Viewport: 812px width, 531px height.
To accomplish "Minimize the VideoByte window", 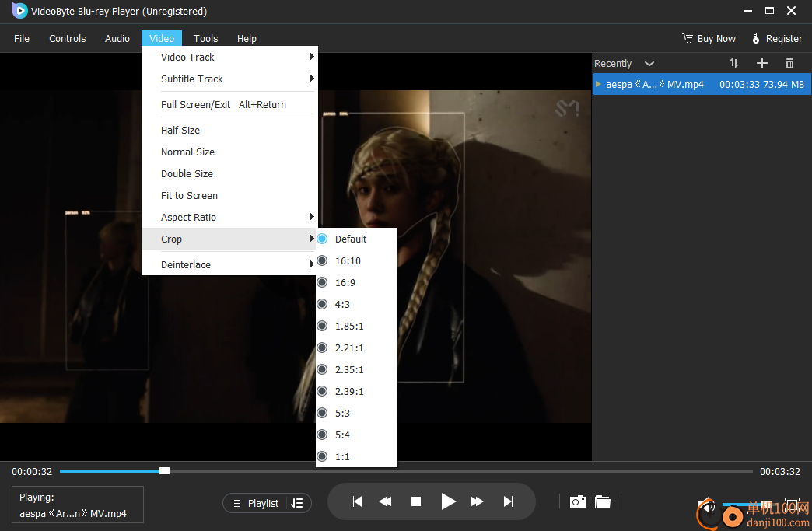I will (x=747, y=11).
